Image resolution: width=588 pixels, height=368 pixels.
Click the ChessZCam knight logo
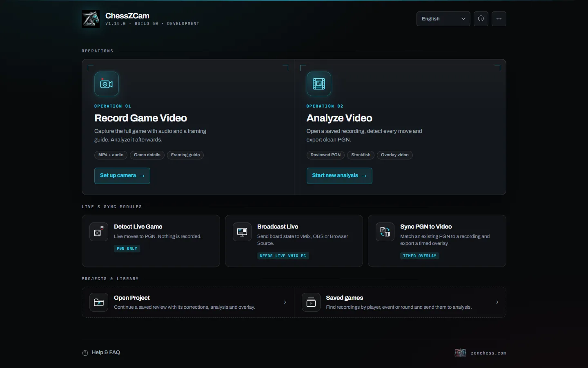(91, 19)
